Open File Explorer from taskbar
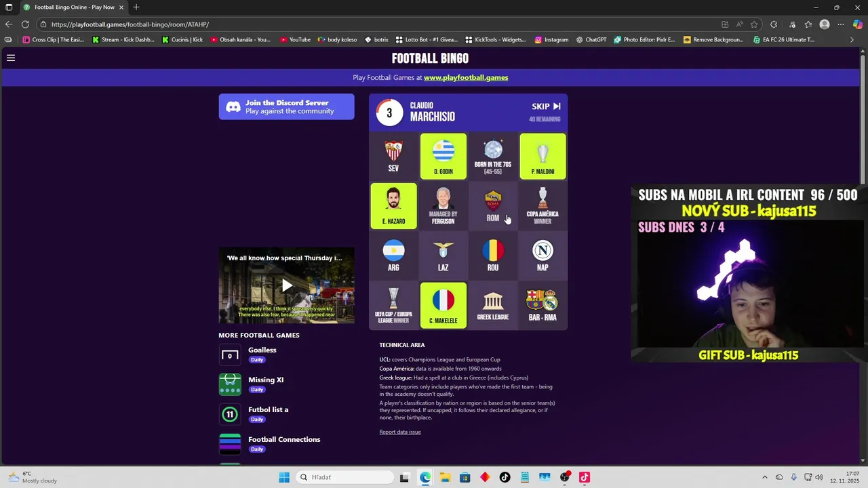Screen dimensions: 868x488 (445, 477)
